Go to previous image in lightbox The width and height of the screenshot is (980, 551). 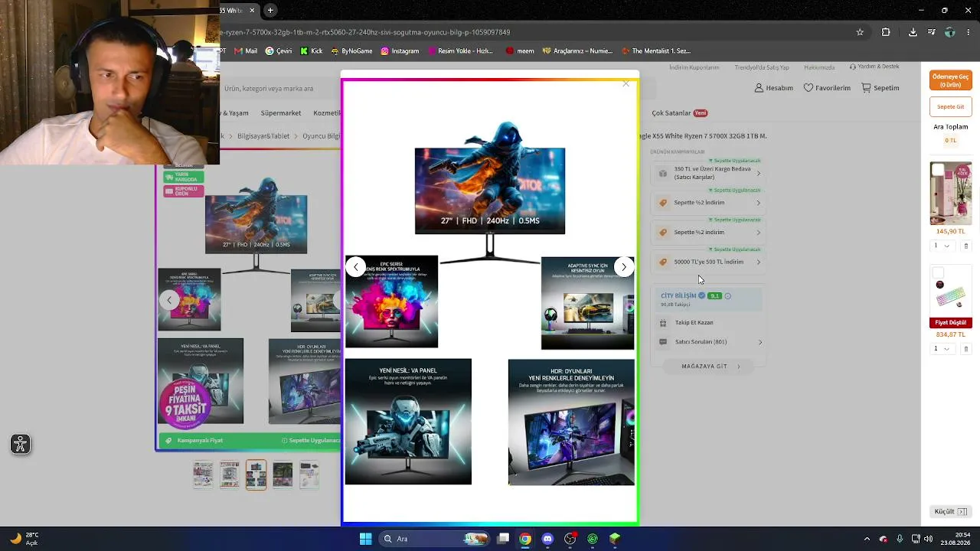click(x=356, y=266)
